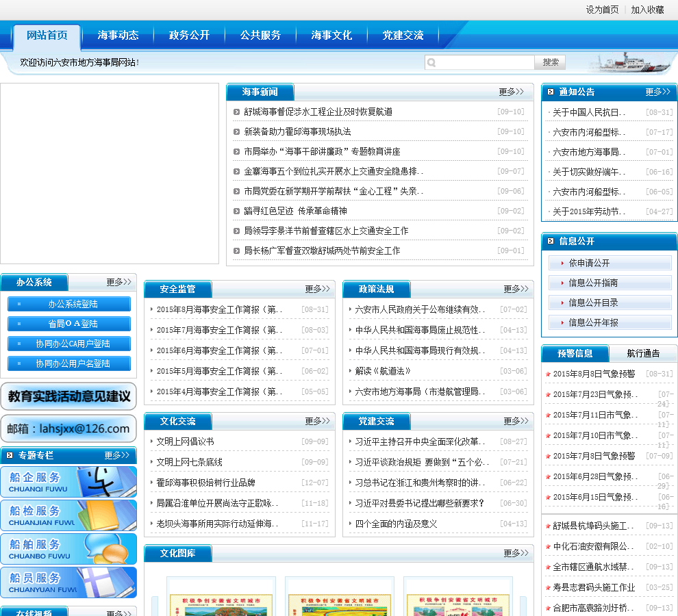Switch to the 航行通告 tab
This screenshot has width=678, height=616.
pos(643,353)
